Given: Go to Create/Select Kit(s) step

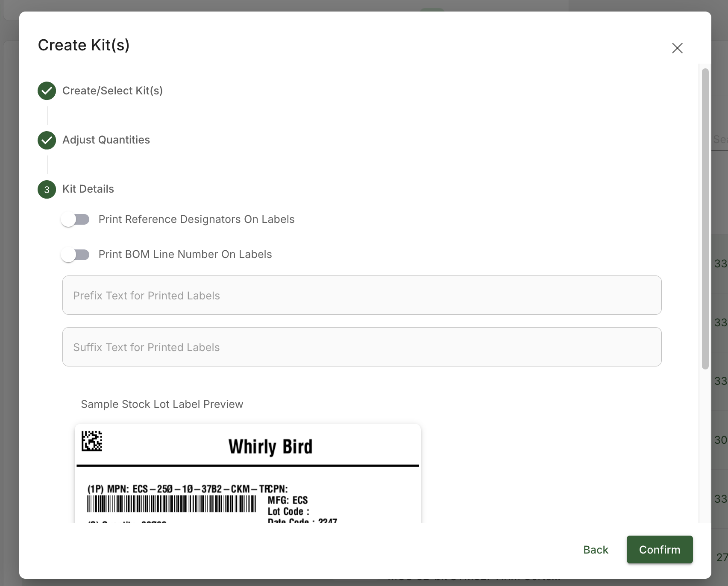Looking at the screenshot, I should pyautogui.click(x=112, y=91).
